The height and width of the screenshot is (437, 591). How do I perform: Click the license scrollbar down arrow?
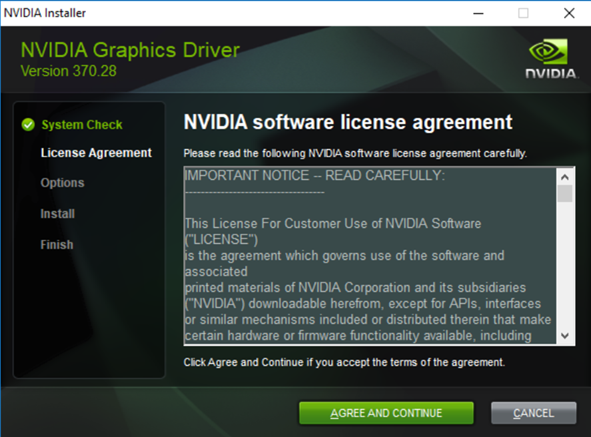[565, 336]
